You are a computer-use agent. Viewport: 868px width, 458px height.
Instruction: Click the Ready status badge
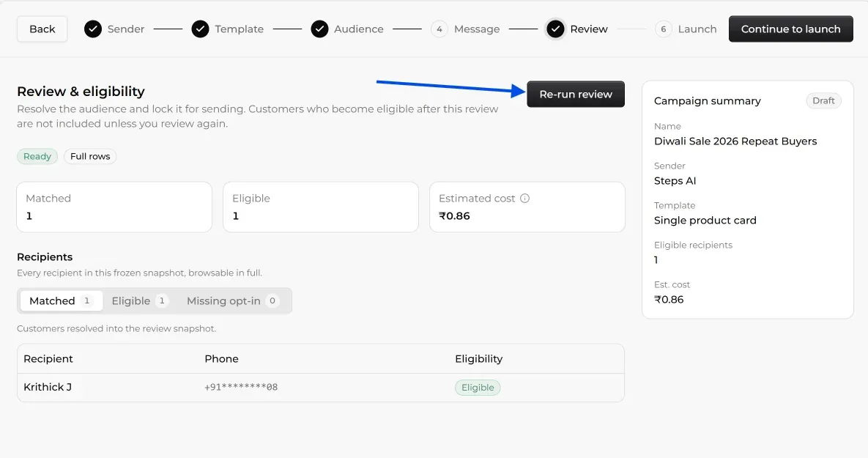pyautogui.click(x=37, y=156)
